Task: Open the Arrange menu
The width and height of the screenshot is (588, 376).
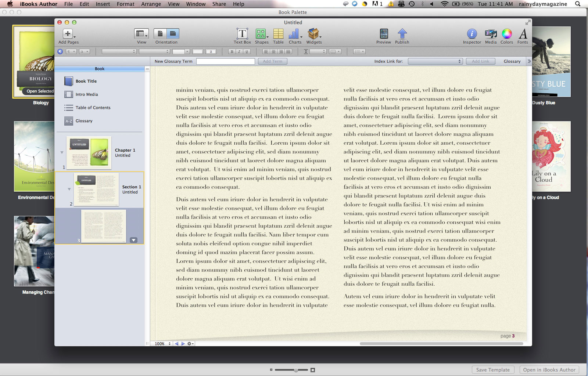Action: point(151,4)
